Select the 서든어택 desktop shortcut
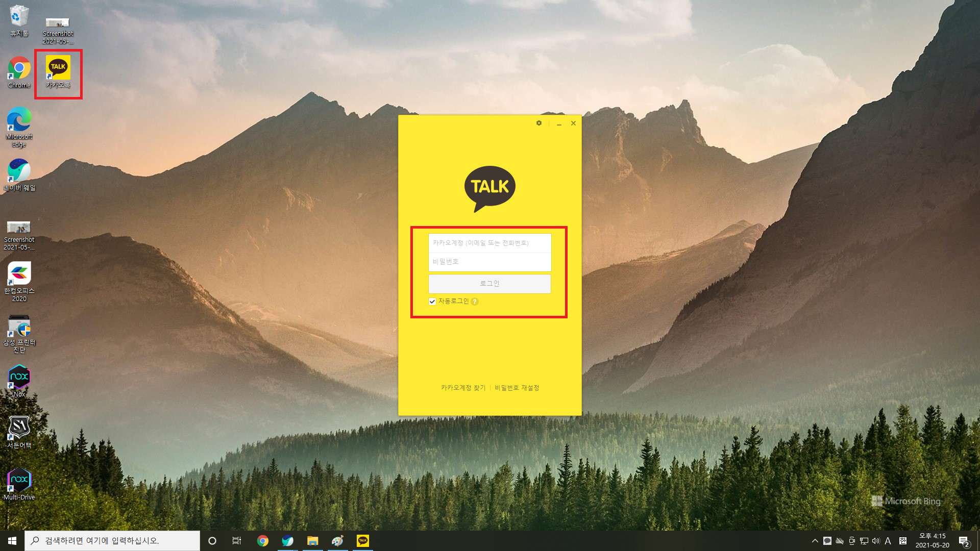 coord(19,433)
